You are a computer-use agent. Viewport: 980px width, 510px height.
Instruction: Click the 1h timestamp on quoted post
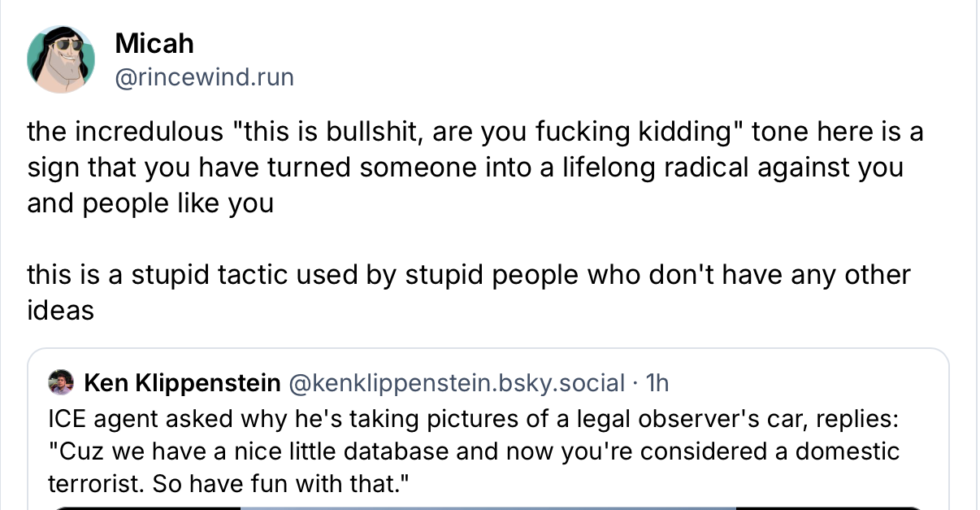pos(657,382)
